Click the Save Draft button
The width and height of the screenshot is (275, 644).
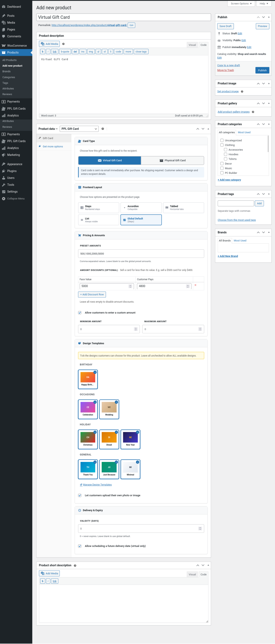225,26
